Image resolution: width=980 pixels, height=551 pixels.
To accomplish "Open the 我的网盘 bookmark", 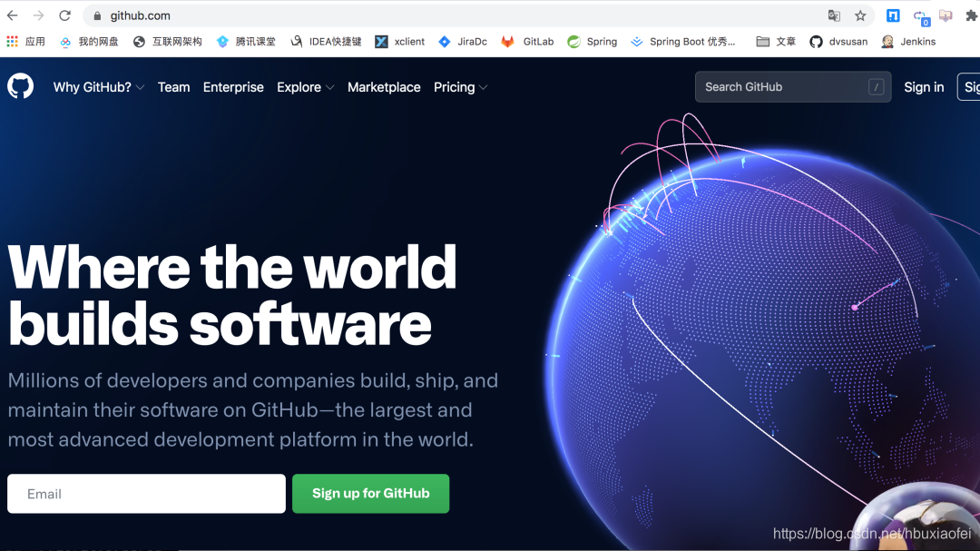I will coord(89,42).
